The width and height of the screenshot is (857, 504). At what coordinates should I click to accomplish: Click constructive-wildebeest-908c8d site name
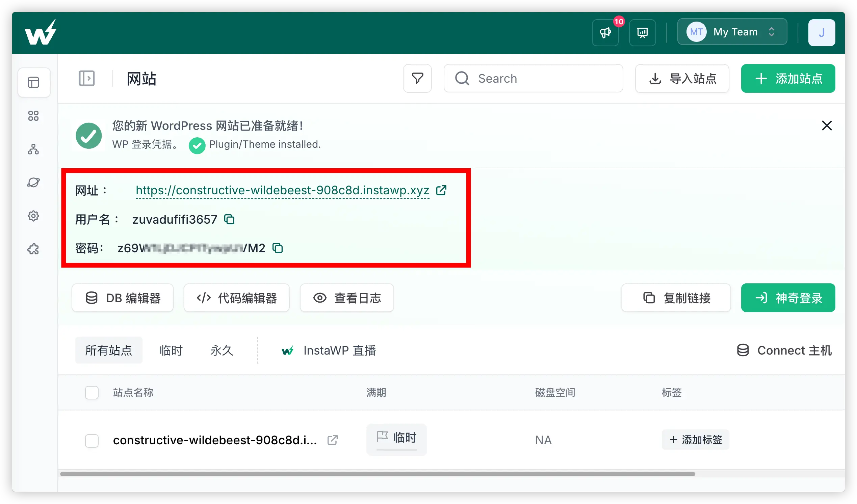(x=215, y=440)
